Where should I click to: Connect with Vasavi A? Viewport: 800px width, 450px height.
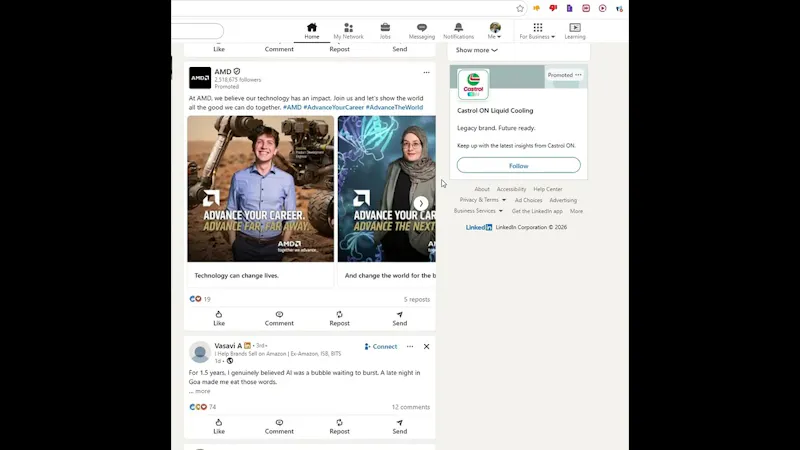pos(381,346)
